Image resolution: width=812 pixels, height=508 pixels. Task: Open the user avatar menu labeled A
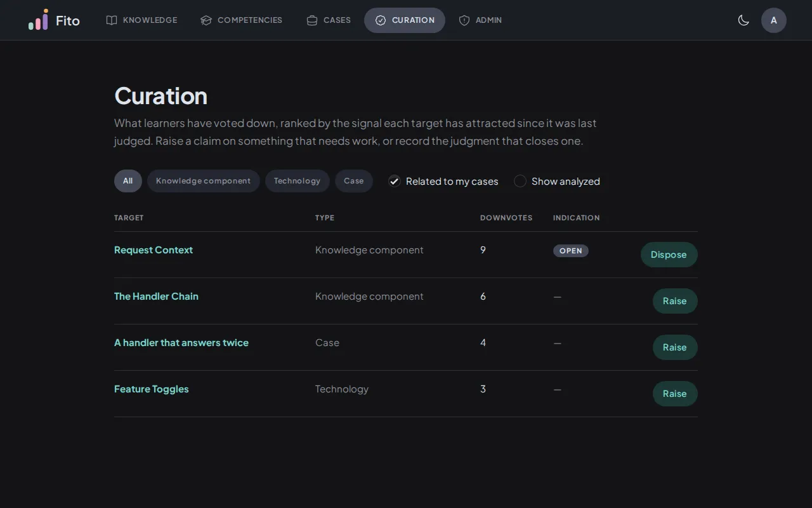(774, 20)
